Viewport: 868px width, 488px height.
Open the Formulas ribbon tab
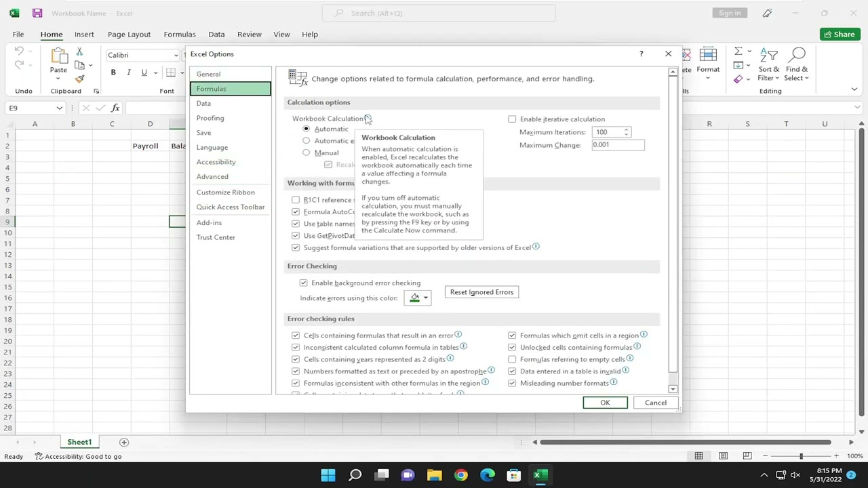click(x=180, y=34)
